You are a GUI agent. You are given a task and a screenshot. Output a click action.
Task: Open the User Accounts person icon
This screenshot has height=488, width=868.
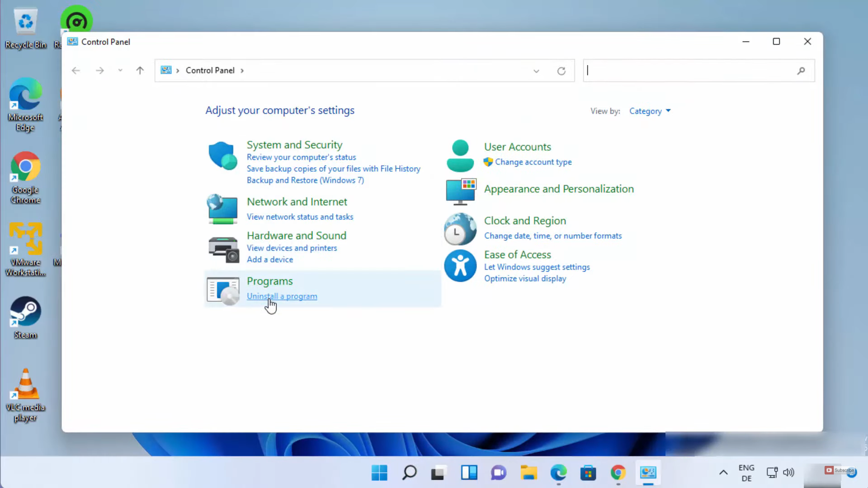point(460,156)
